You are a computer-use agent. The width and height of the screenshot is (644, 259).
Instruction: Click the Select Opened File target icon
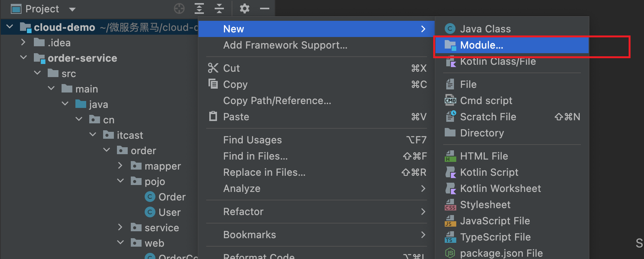click(x=179, y=8)
